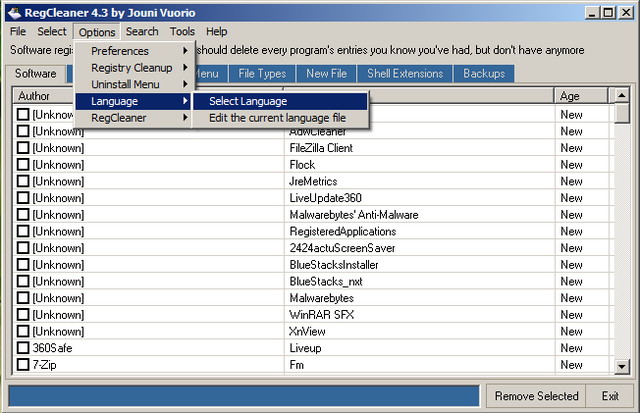Screen dimensions: 640x413
Task: Switch to the Shell Extensions tab
Action: click(x=405, y=74)
